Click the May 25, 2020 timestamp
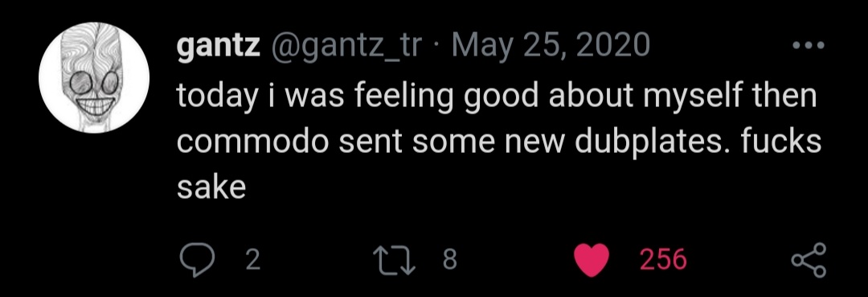The width and height of the screenshot is (868, 297). click(x=551, y=46)
